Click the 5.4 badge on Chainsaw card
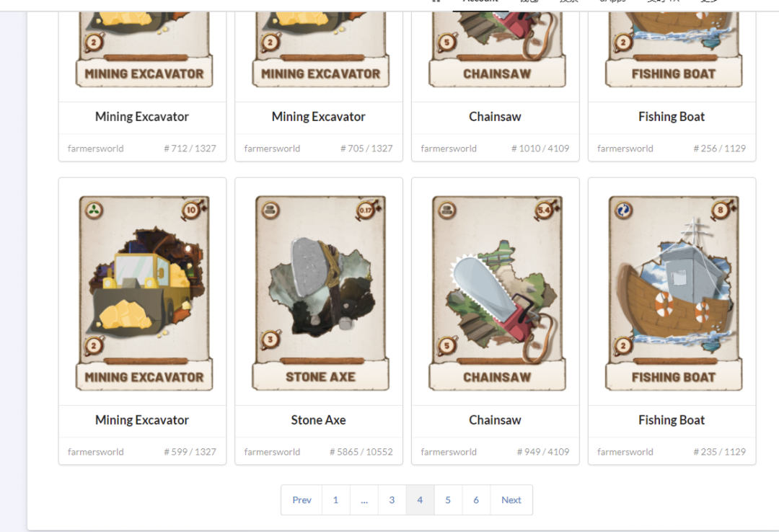779x532 pixels. point(544,210)
